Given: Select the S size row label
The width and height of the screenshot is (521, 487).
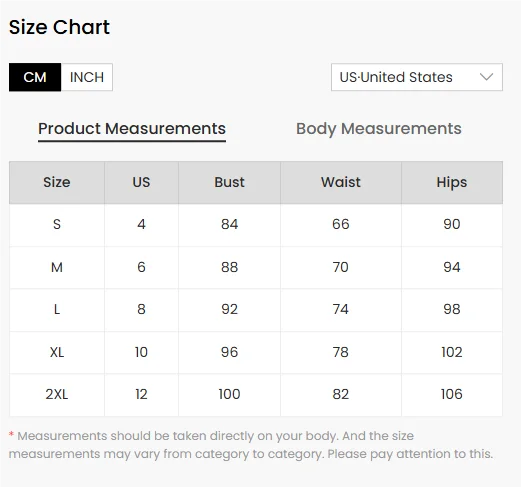Looking at the screenshot, I should tap(57, 224).
